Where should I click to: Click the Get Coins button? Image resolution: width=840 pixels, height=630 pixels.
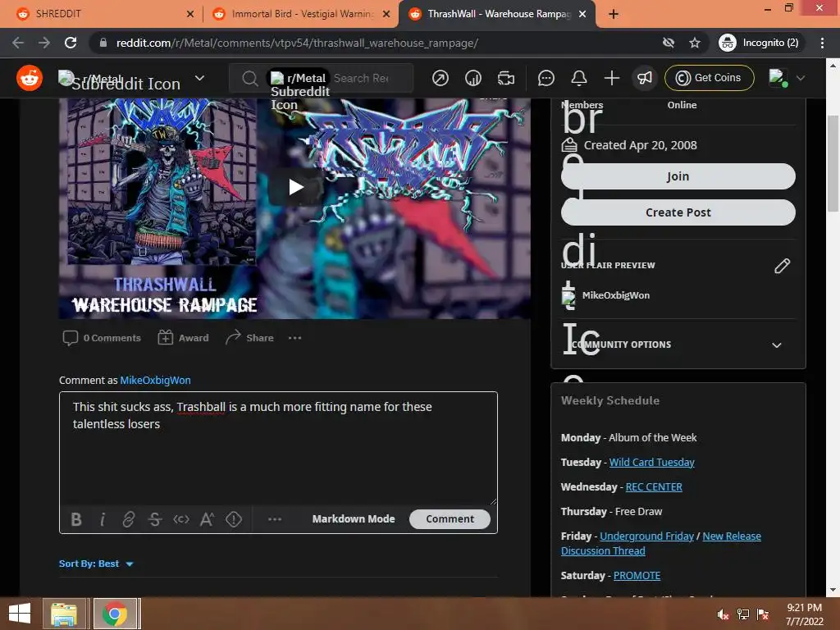pyautogui.click(x=709, y=78)
